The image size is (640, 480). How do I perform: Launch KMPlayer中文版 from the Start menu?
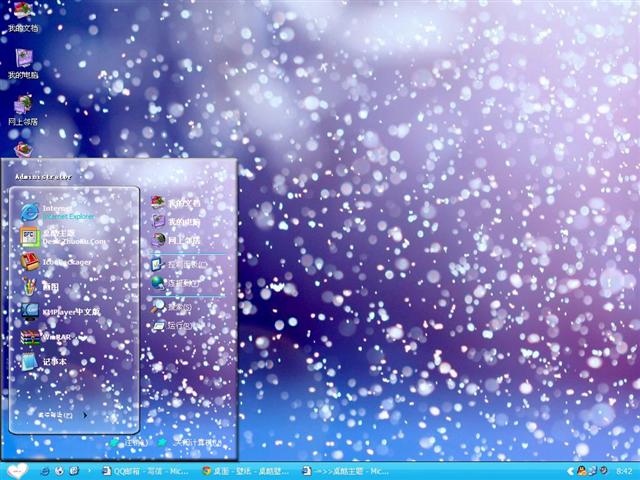[60, 312]
